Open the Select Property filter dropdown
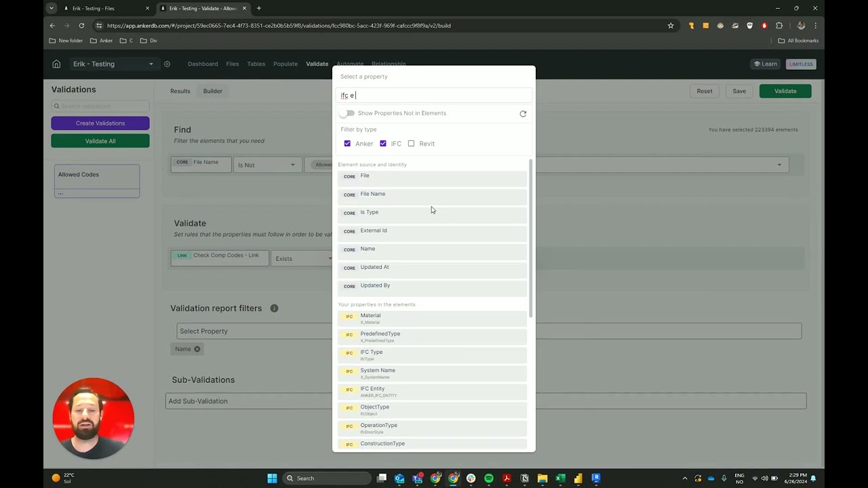The image size is (868, 488). click(x=489, y=331)
